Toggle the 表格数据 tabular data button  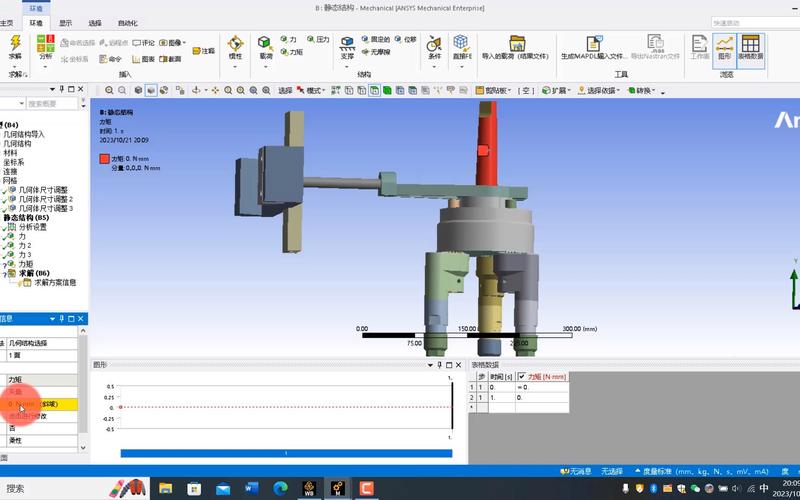(x=751, y=51)
